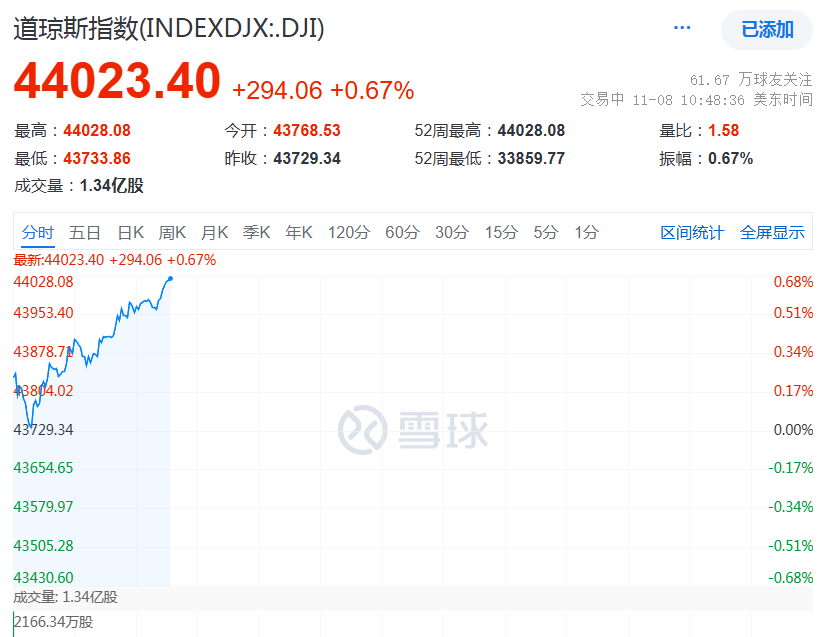The width and height of the screenshot is (822, 637).
Task: Switch to the 日K daily candlestick tab
Action: coord(131,231)
